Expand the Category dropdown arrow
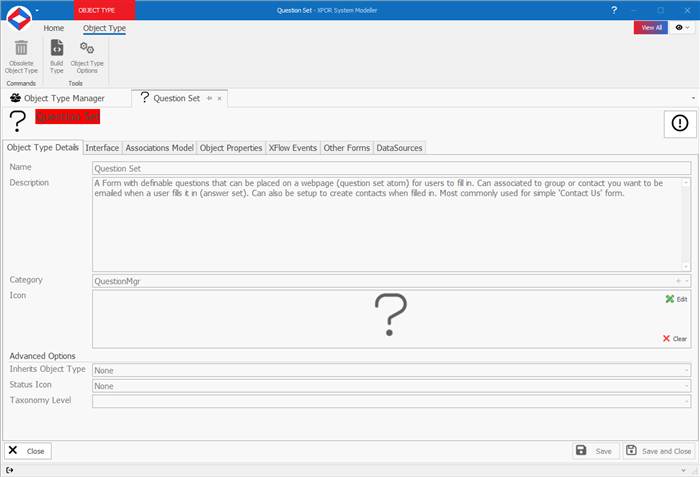Screen dimensions: 700x477 pyautogui.click(x=687, y=281)
